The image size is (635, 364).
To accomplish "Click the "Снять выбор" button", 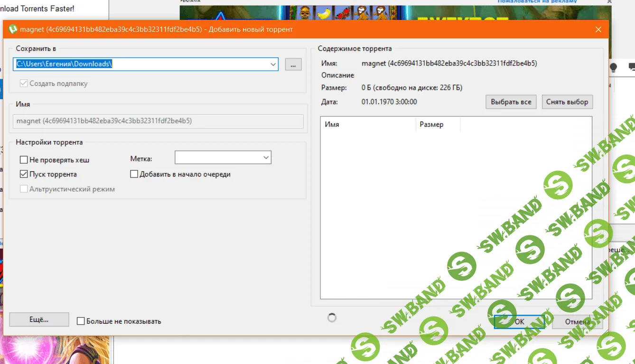I will pyautogui.click(x=567, y=102).
